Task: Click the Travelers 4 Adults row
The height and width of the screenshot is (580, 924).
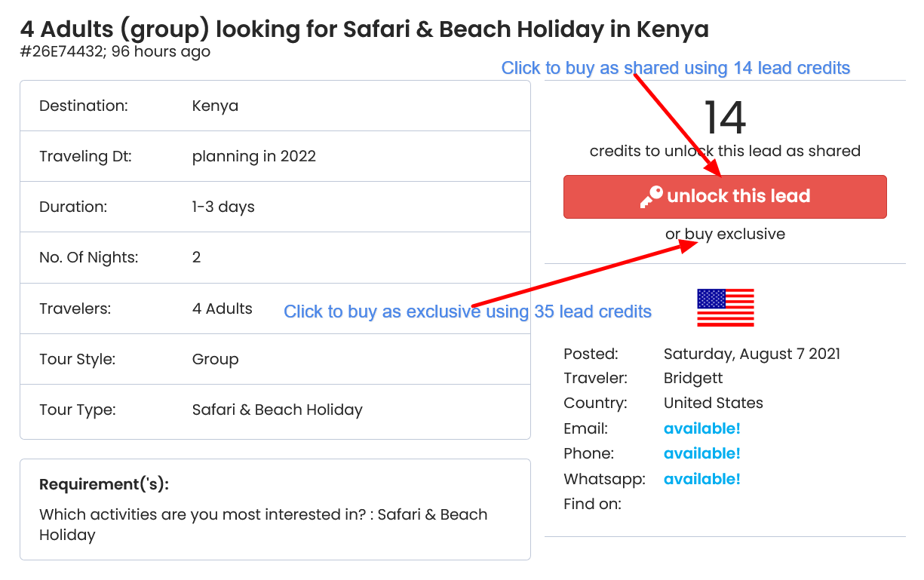Action: (x=222, y=308)
